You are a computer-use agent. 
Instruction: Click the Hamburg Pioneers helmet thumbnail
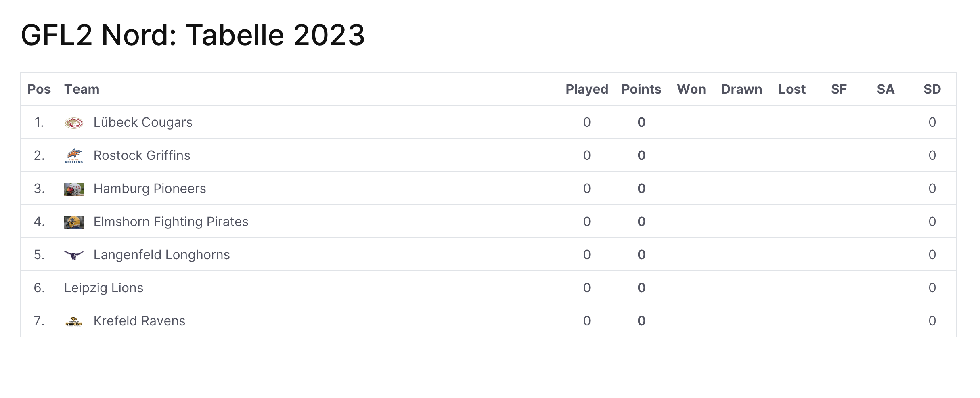[74, 189]
